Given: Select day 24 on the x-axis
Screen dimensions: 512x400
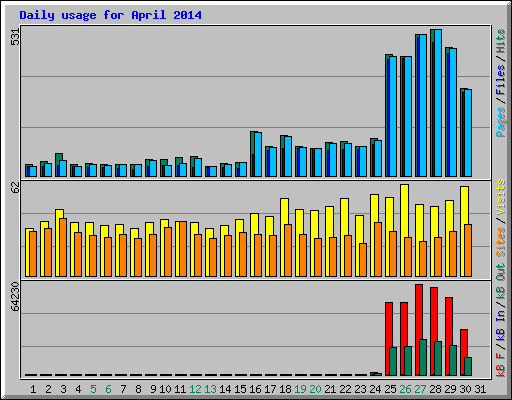Looking at the screenshot, I should point(375,389).
